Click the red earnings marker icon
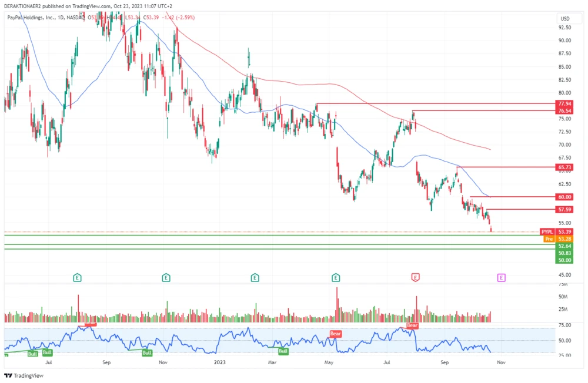Image resolution: width=588 pixels, height=383 pixels. (x=415, y=277)
